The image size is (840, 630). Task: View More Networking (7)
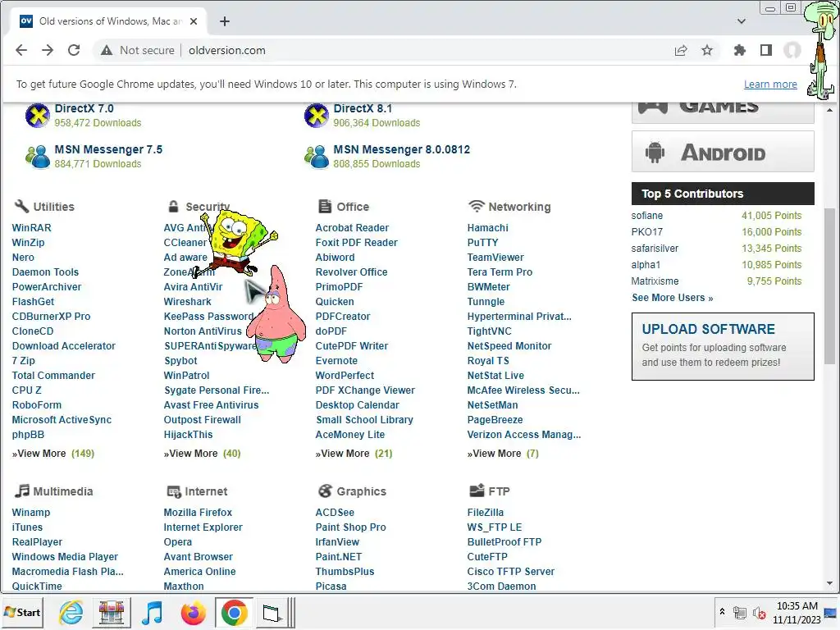point(503,454)
